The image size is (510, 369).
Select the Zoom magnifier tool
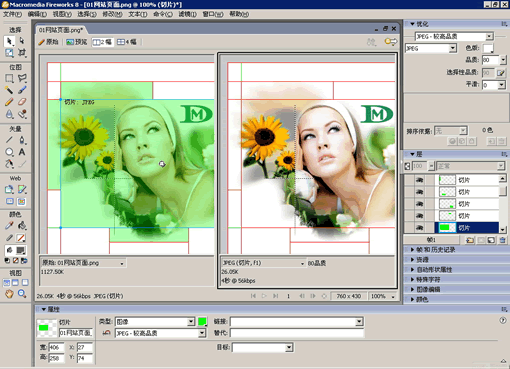coord(22,294)
